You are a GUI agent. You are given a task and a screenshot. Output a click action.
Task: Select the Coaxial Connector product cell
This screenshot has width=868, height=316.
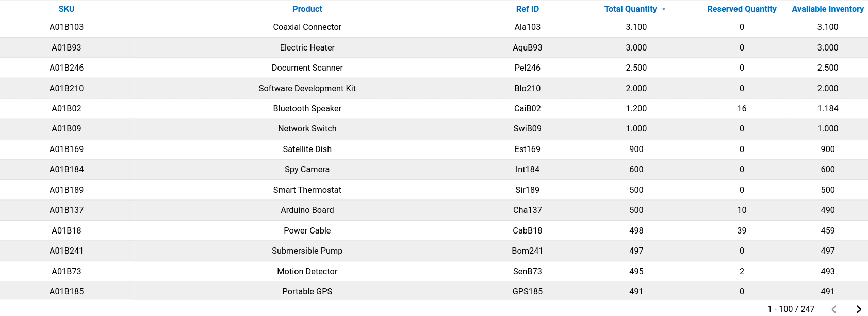[x=307, y=27]
